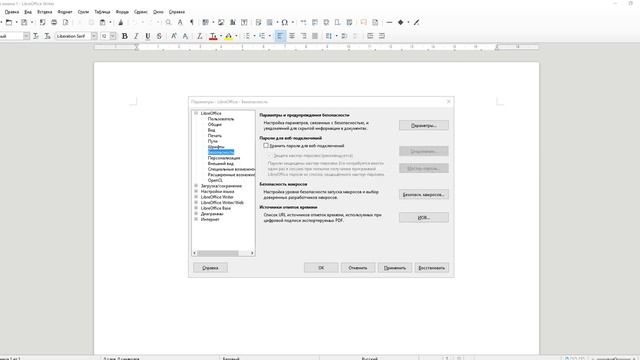
Task: Click the tree scrollbar right arrow
Action: click(252, 253)
